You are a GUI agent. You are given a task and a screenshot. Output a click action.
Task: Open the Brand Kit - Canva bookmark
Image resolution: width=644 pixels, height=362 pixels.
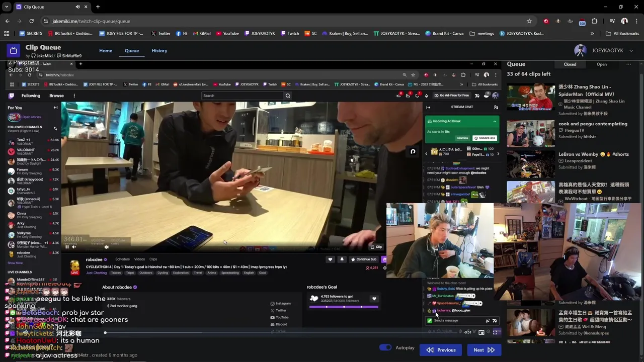[x=444, y=34]
